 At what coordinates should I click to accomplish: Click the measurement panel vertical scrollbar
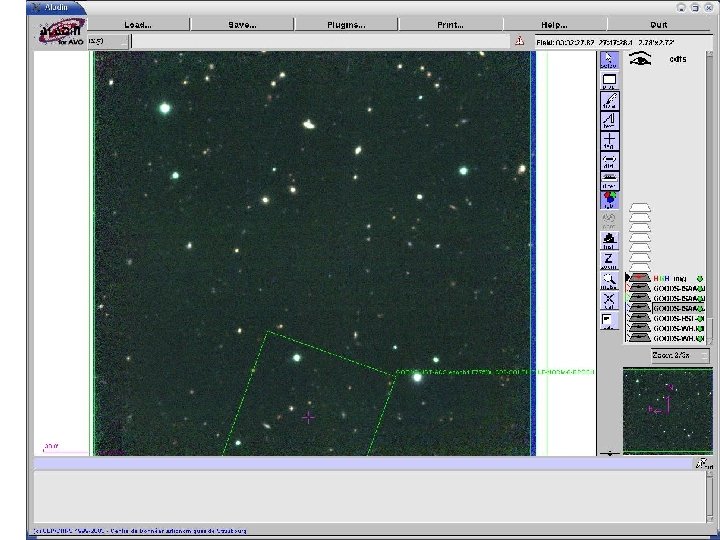(710, 496)
